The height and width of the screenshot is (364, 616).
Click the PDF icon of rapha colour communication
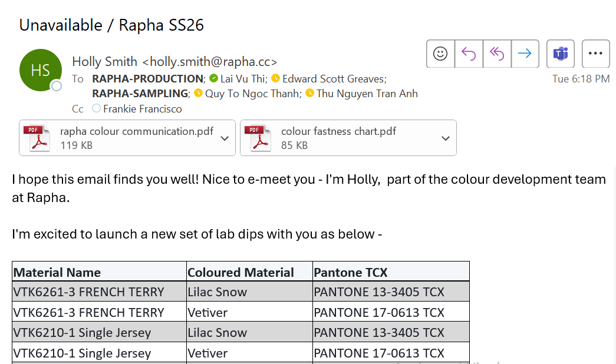37,138
